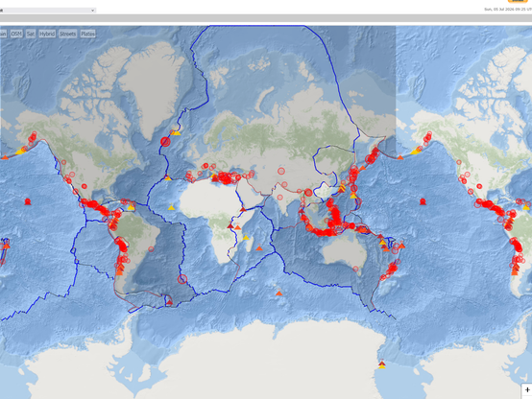
Task: Click the quake circle in the right-hand northern Mexico
Action: click(479, 186)
